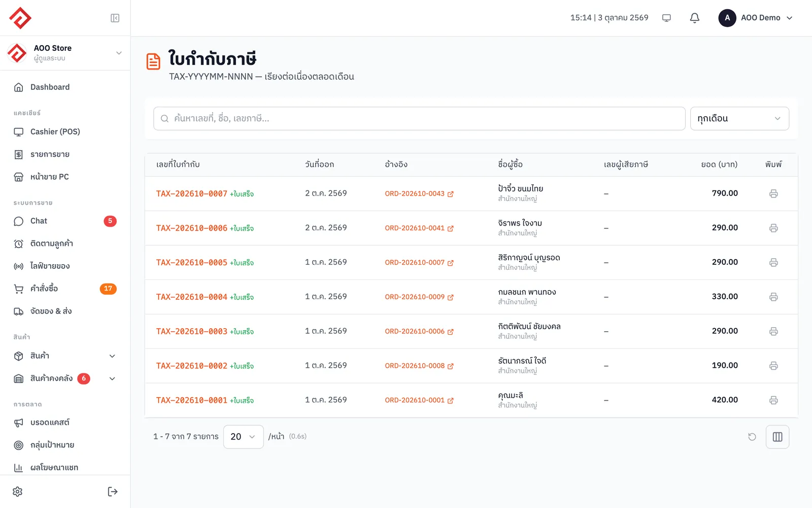Sort by ยอด (บาท) column header

(719, 165)
